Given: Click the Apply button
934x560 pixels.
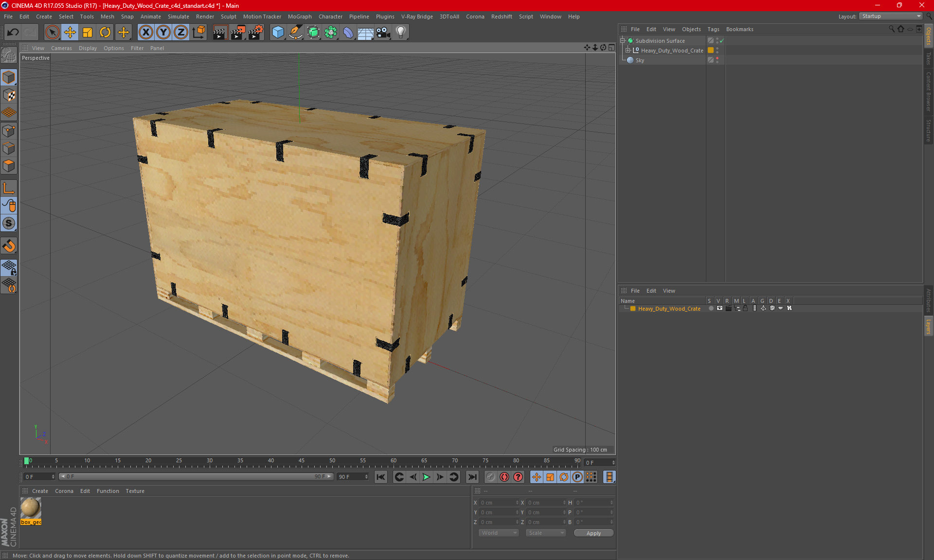Looking at the screenshot, I should tap(593, 533).
